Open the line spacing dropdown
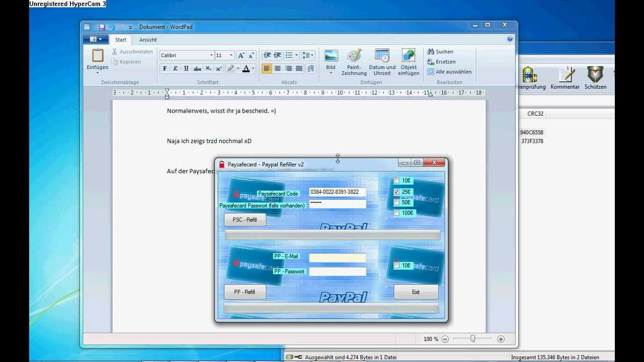Screen dimensions: 644x362 tap(312, 55)
